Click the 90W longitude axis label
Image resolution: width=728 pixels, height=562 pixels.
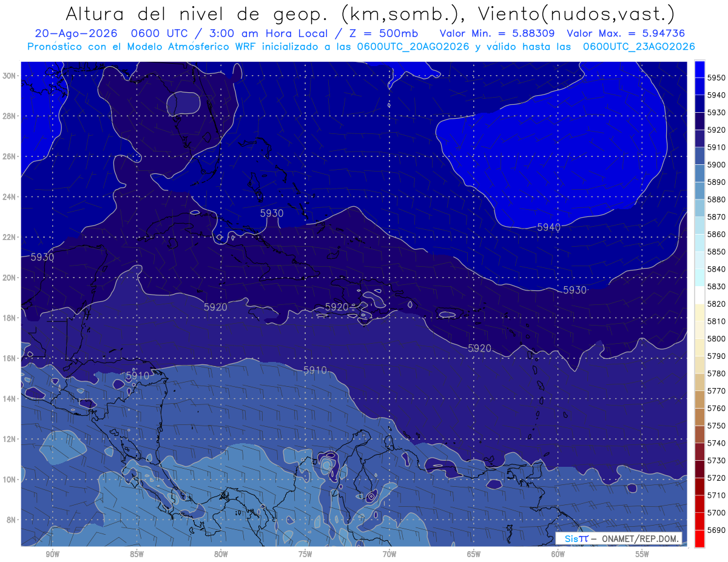pos(52,555)
